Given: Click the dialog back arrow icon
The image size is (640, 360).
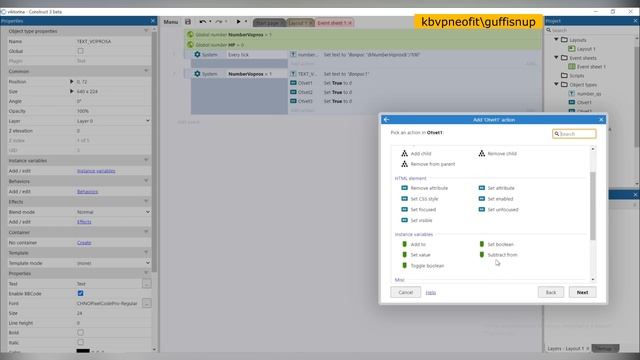Looking at the screenshot, I should 386,120.
